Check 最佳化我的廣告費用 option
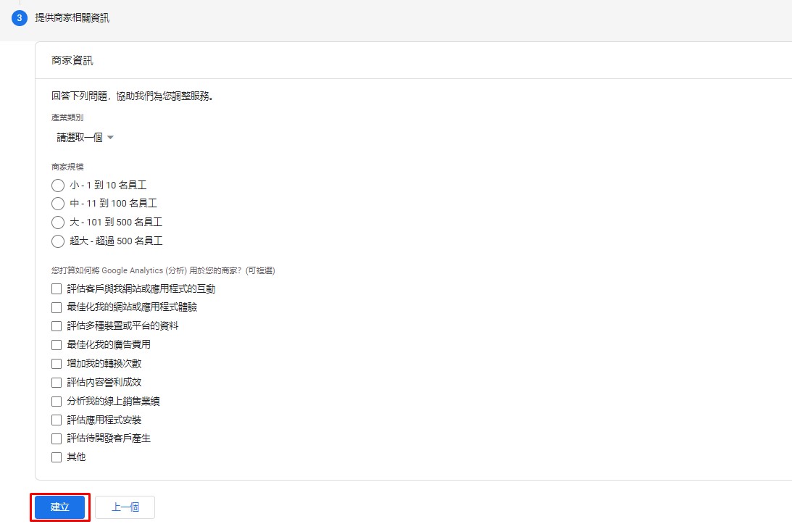The width and height of the screenshot is (792, 532). pos(57,345)
